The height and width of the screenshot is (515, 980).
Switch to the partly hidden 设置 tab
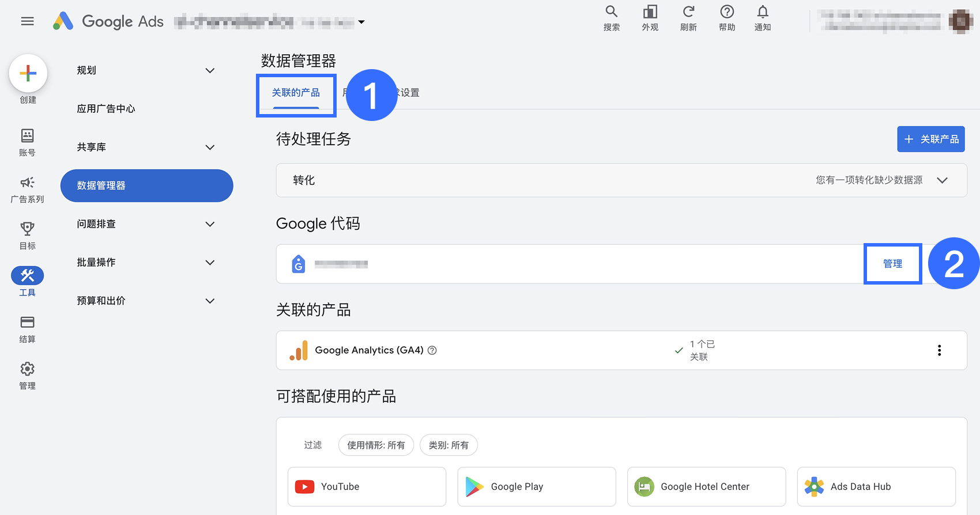click(409, 93)
